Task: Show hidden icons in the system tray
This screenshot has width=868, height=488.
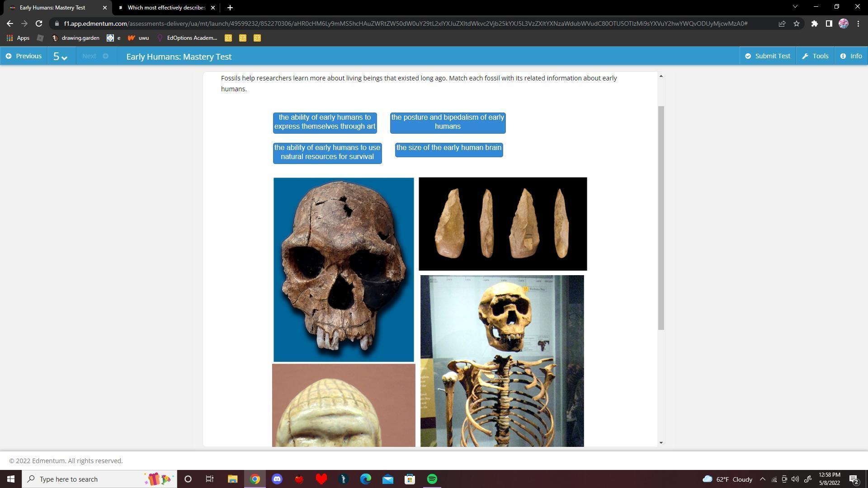Action: pos(762,479)
